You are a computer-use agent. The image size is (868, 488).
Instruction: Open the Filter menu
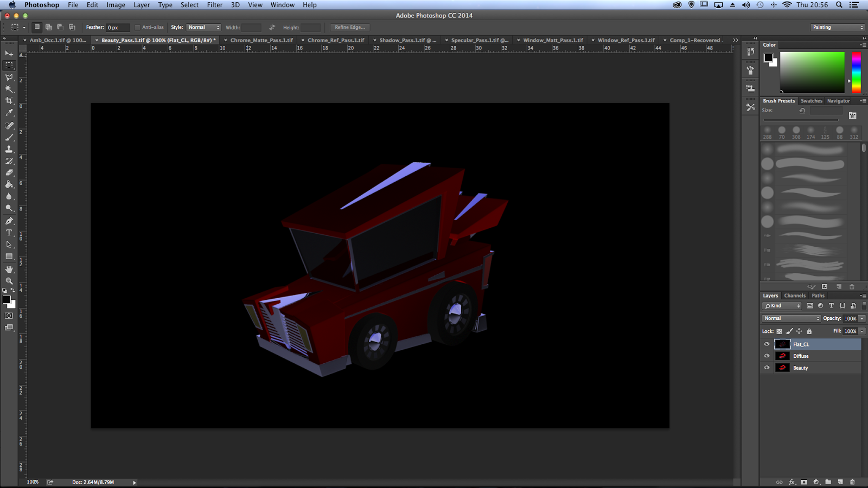214,5
